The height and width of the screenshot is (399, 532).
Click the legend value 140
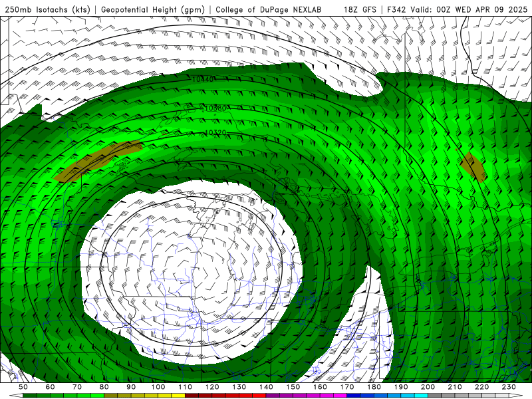(266, 387)
